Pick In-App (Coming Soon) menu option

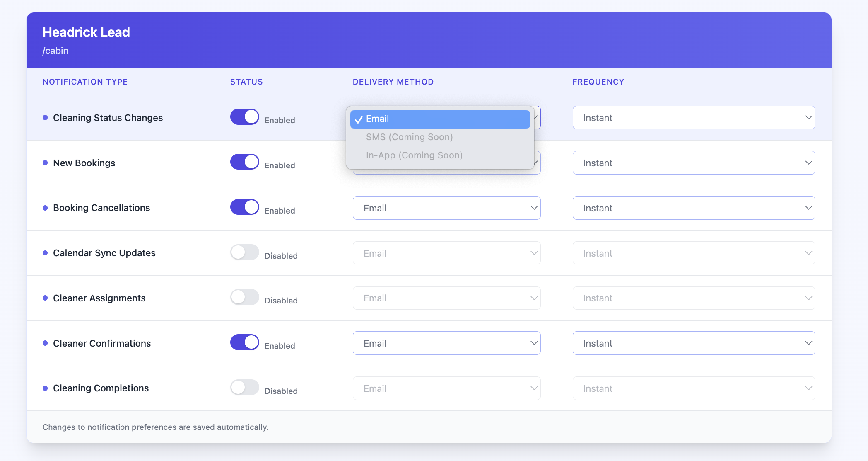click(414, 155)
